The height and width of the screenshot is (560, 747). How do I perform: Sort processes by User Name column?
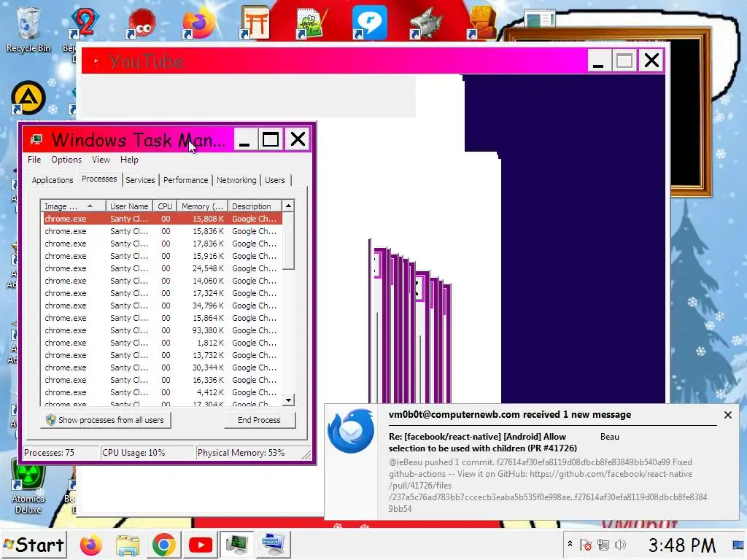tap(129, 206)
